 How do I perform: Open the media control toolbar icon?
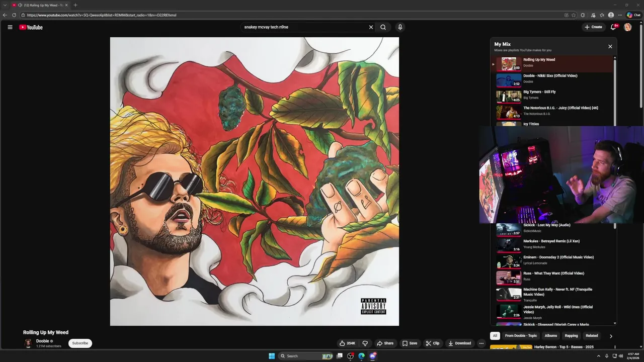tap(593, 15)
